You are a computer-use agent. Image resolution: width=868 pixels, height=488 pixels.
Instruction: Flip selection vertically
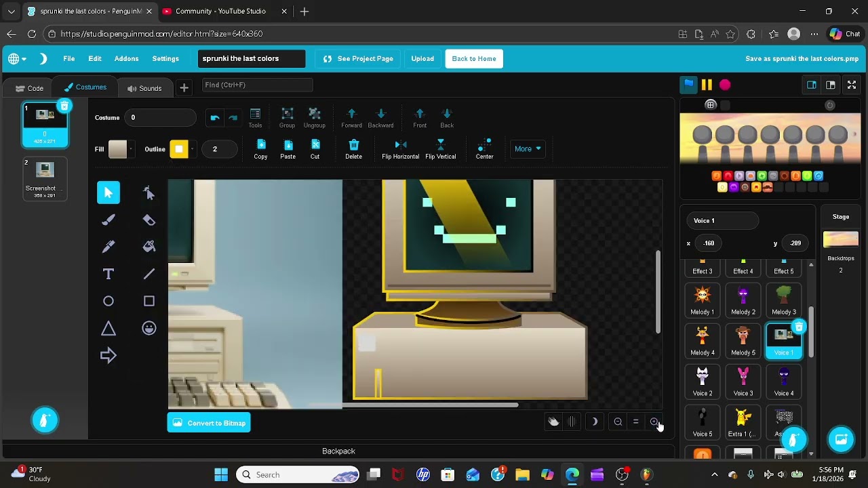[x=440, y=149]
